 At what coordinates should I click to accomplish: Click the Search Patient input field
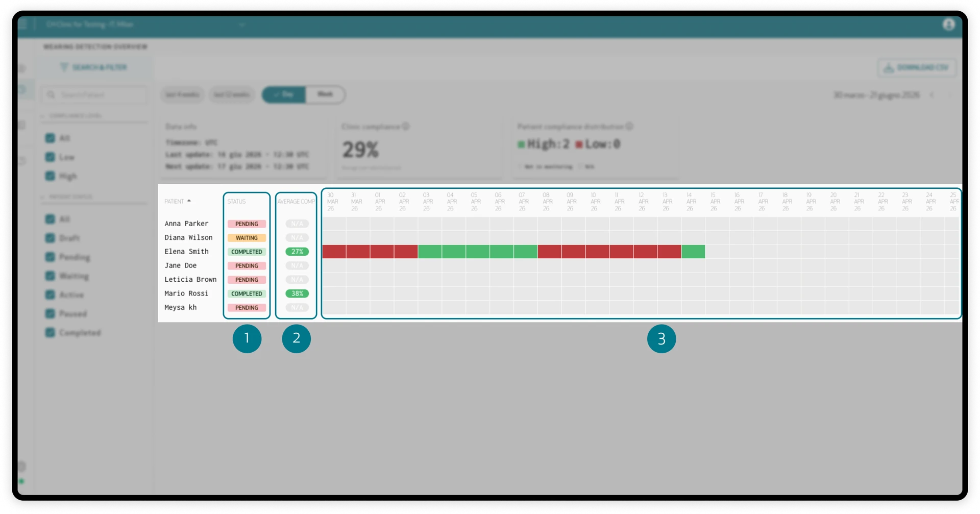pos(94,95)
